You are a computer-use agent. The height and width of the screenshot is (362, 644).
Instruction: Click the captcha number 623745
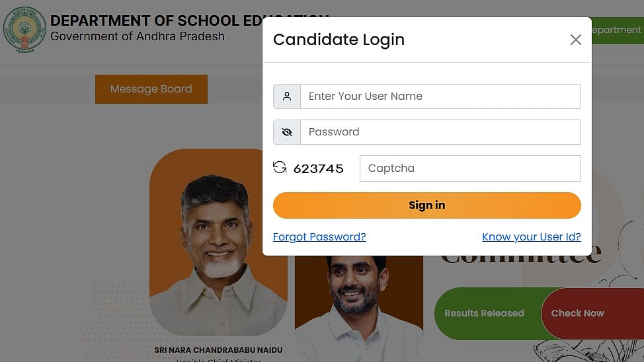319,168
